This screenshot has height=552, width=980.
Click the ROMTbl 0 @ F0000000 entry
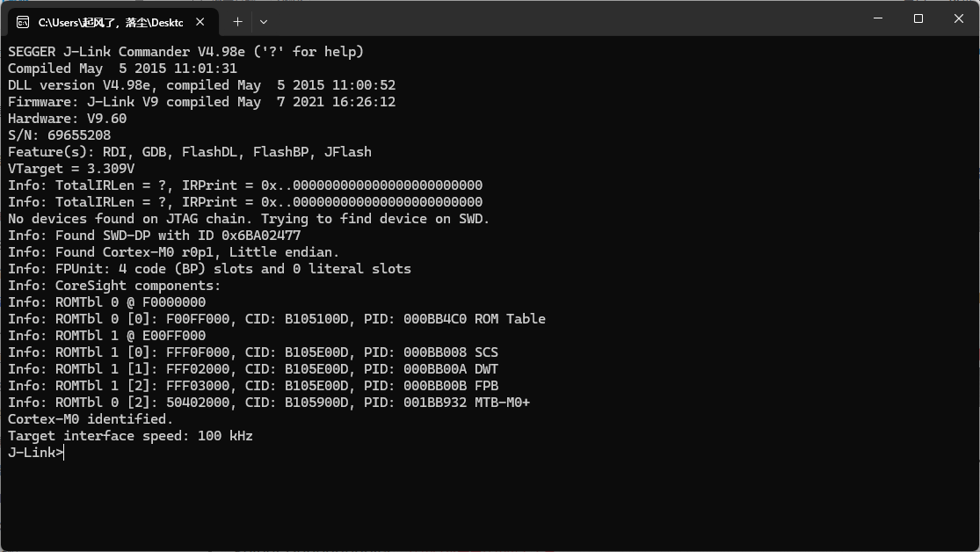pyautogui.click(x=107, y=301)
